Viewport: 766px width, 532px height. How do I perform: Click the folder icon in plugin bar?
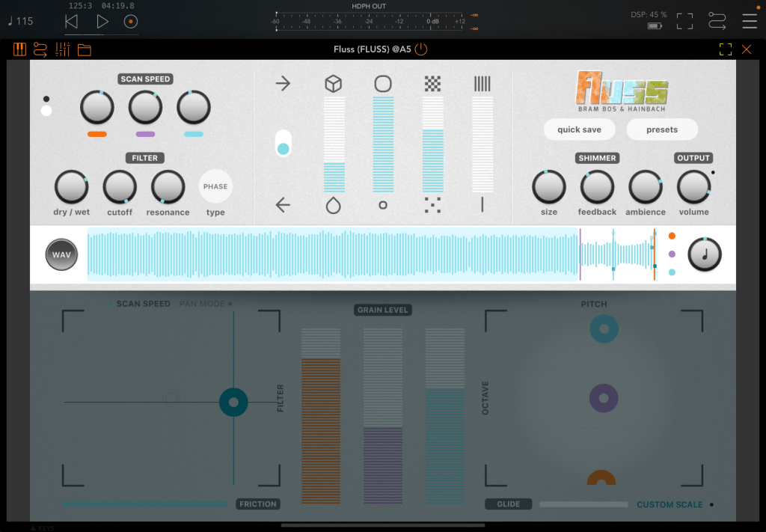pyautogui.click(x=84, y=50)
